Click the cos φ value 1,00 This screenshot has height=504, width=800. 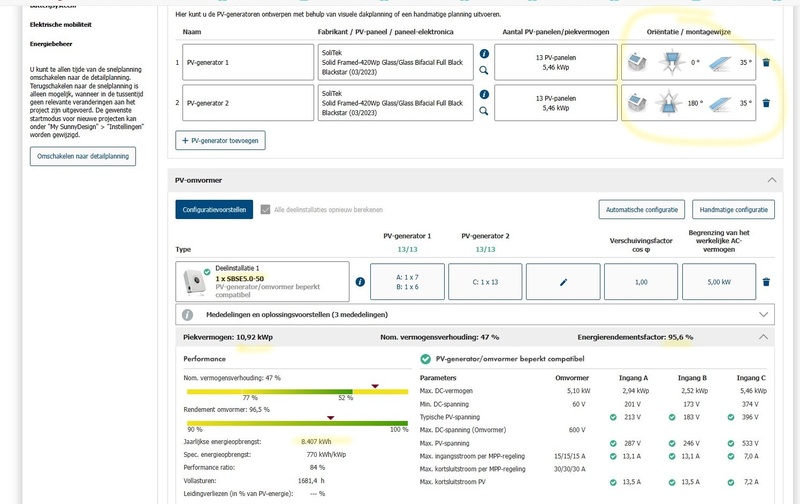641,282
